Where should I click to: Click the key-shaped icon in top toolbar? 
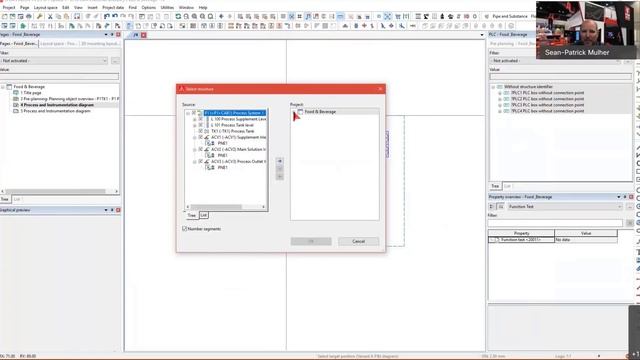tap(40, 16)
